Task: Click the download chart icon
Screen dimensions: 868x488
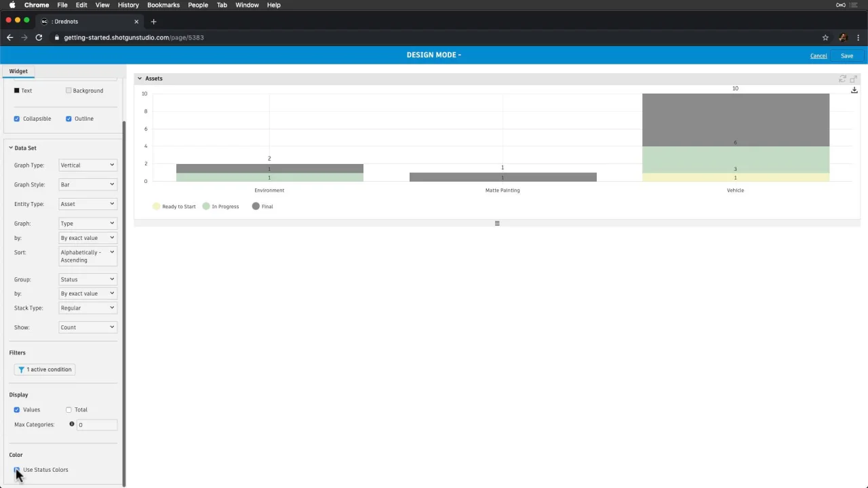Action: 854,89
